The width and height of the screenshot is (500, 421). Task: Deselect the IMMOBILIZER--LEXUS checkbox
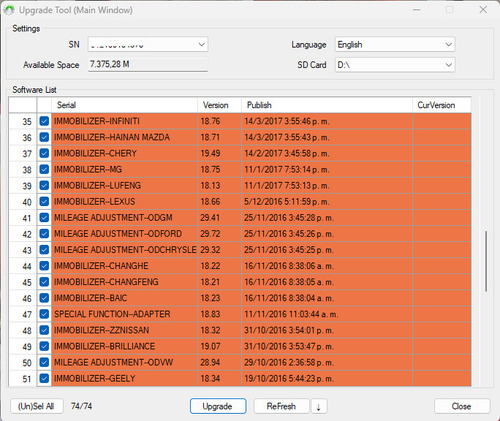[x=44, y=201]
